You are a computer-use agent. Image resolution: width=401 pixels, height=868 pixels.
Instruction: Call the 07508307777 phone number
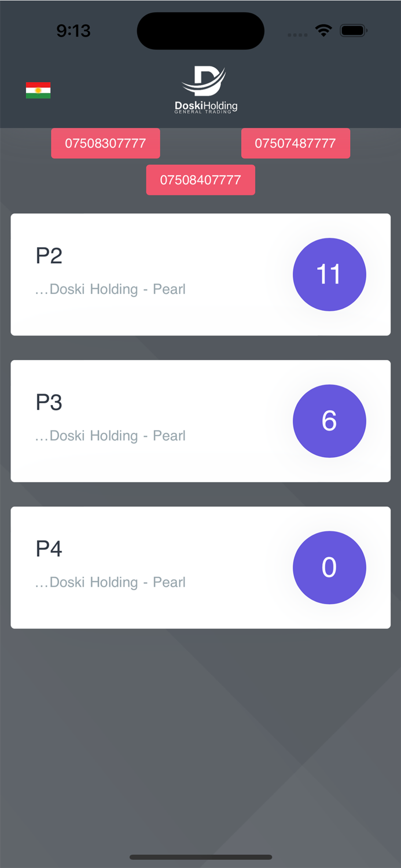[105, 143]
